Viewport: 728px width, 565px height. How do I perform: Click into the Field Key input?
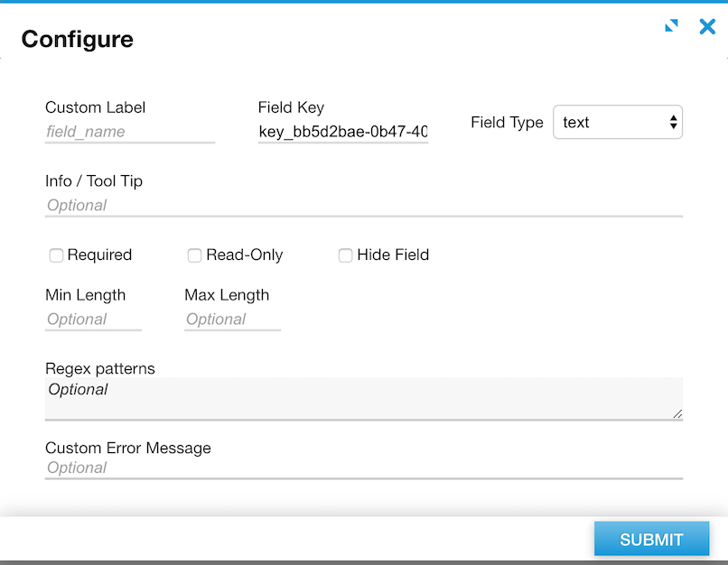click(343, 132)
